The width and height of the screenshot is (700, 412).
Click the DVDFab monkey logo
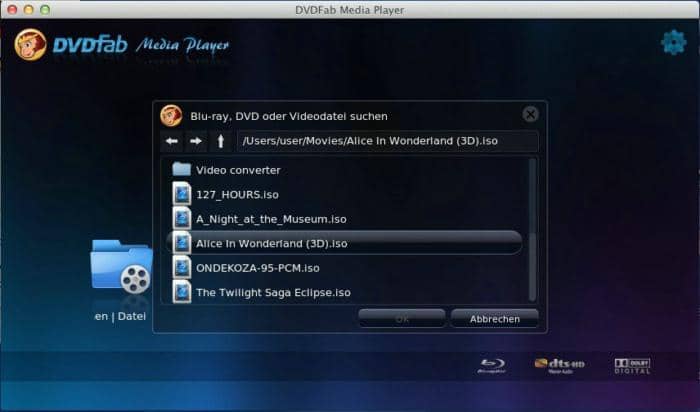tap(30, 45)
